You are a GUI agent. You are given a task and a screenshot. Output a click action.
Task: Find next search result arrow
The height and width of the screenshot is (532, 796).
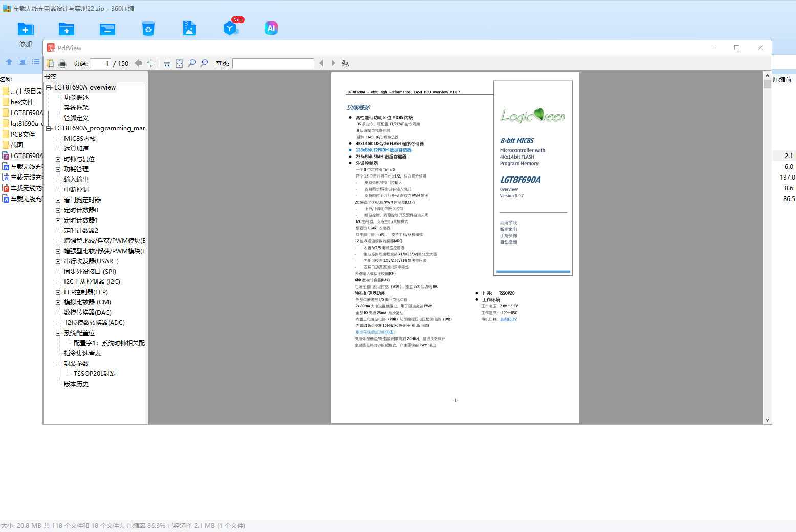tap(333, 63)
